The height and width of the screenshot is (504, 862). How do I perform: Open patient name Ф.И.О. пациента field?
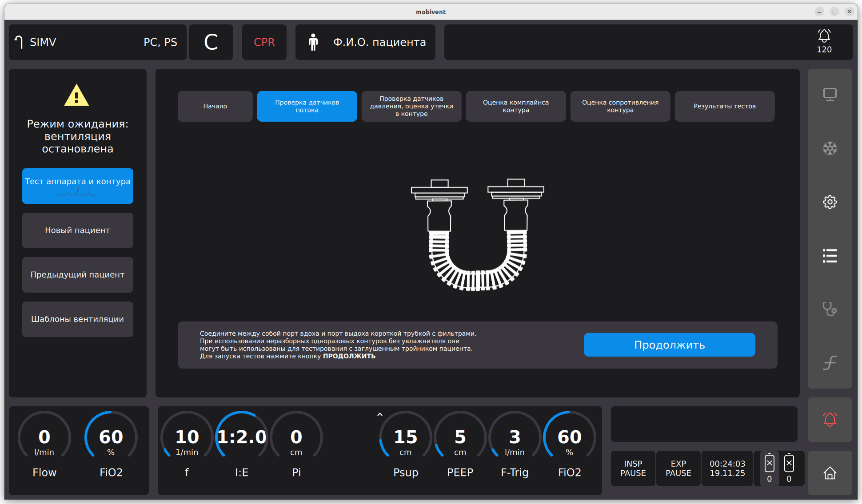coord(365,42)
